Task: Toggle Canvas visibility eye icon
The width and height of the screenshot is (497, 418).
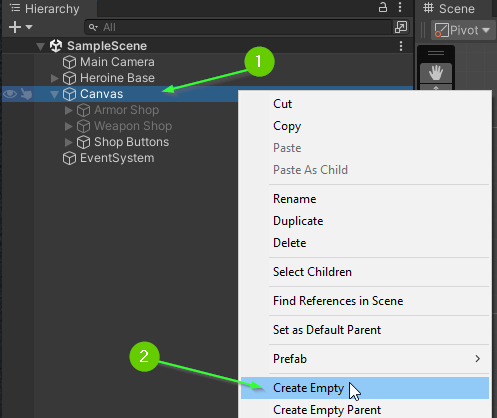Action: click(x=10, y=94)
